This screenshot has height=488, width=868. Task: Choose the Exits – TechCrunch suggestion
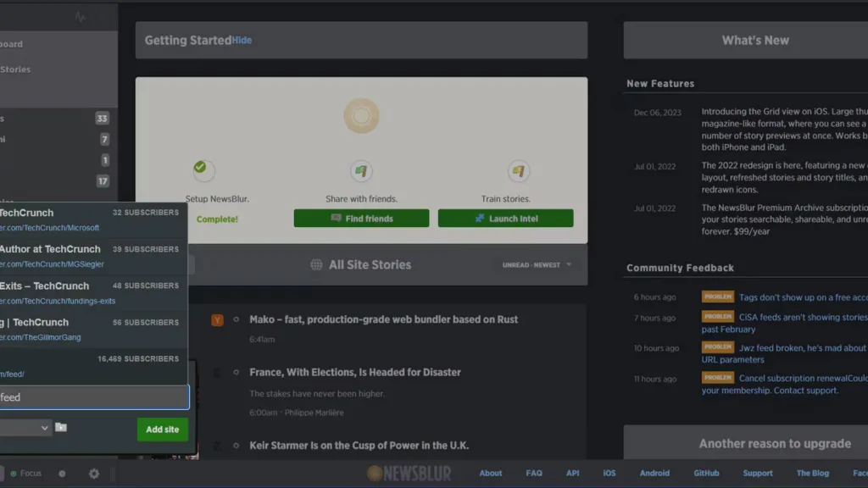(92, 293)
